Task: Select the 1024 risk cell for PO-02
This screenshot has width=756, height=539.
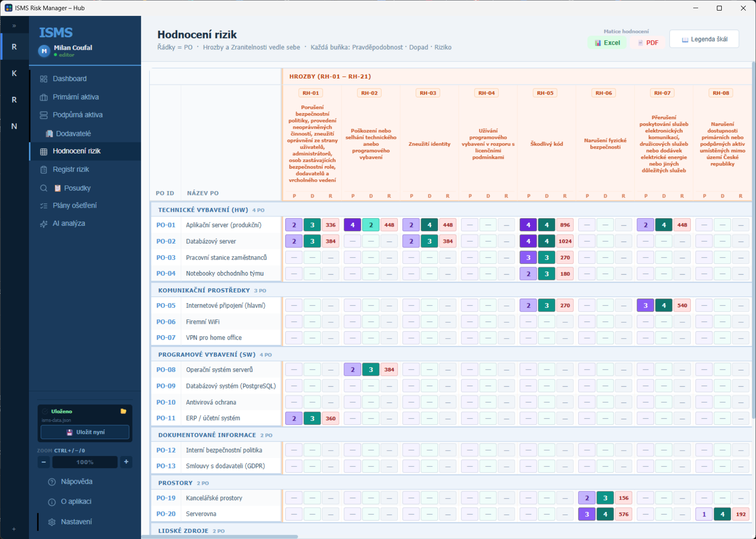Action: (565, 241)
